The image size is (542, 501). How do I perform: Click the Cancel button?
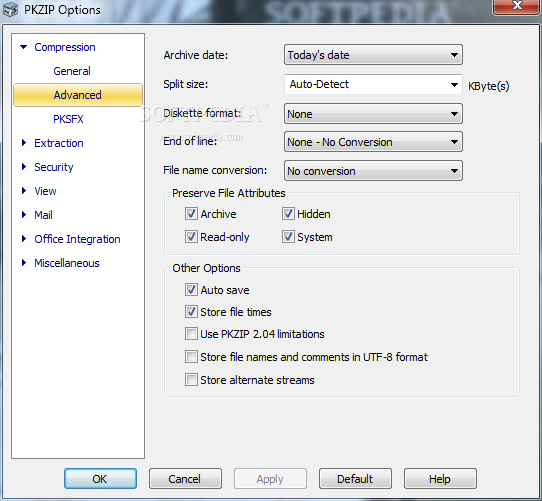pyautogui.click(x=185, y=479)
